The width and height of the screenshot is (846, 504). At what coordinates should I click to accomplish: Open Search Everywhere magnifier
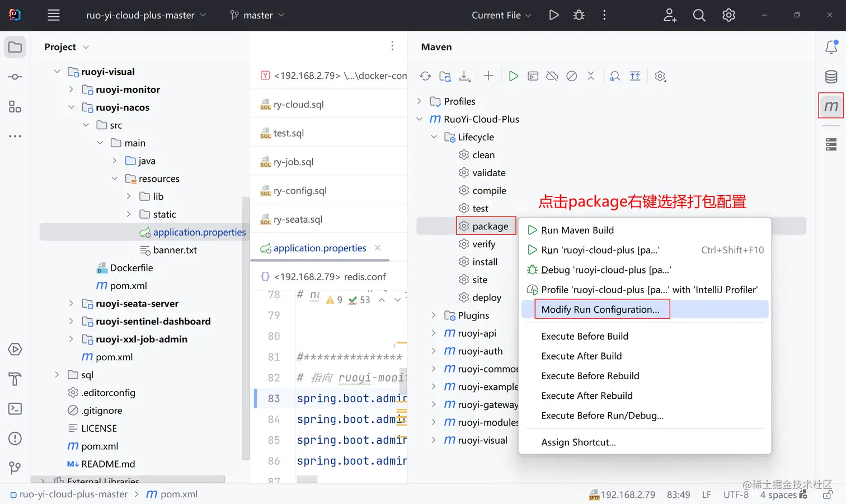pos(699,15)
